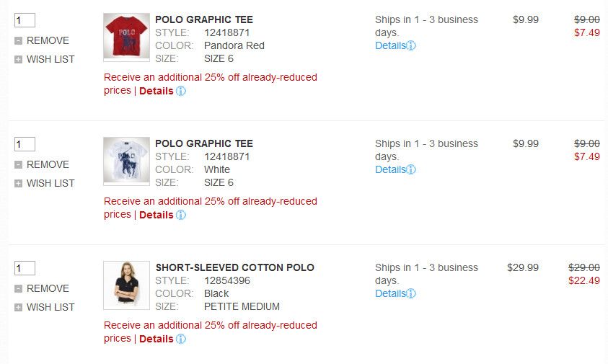Click the plus icon beside Cotton Polo's Wish List
The height and width of the screenshot is (364, 608).
click(x=18, y=308)
